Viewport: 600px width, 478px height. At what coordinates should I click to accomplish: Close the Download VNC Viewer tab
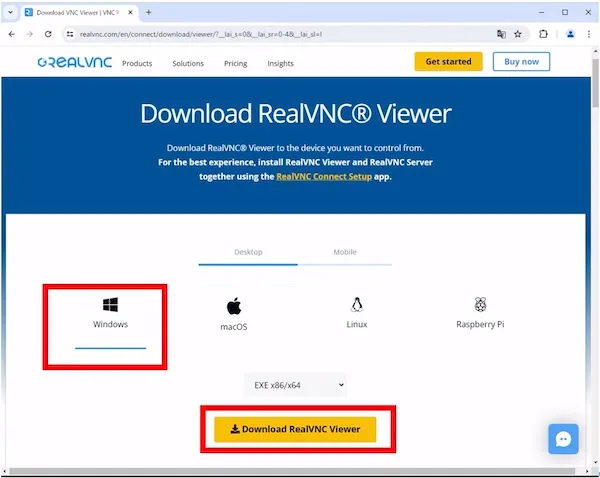click(130, 12)
